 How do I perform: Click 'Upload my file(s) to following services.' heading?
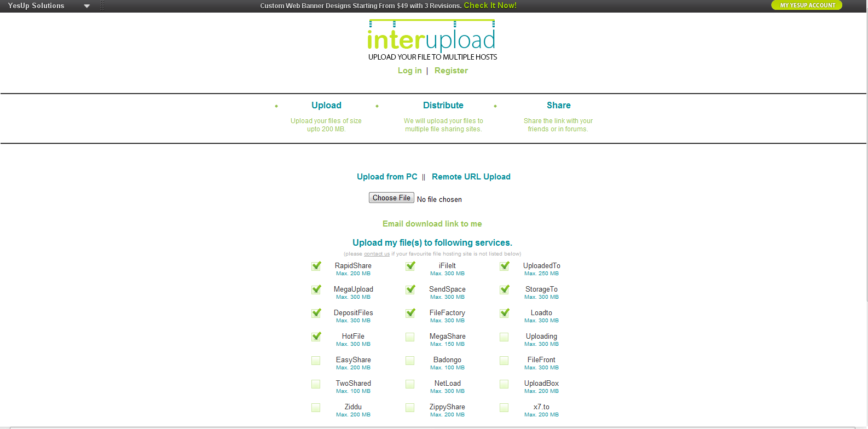pos(432,242)
